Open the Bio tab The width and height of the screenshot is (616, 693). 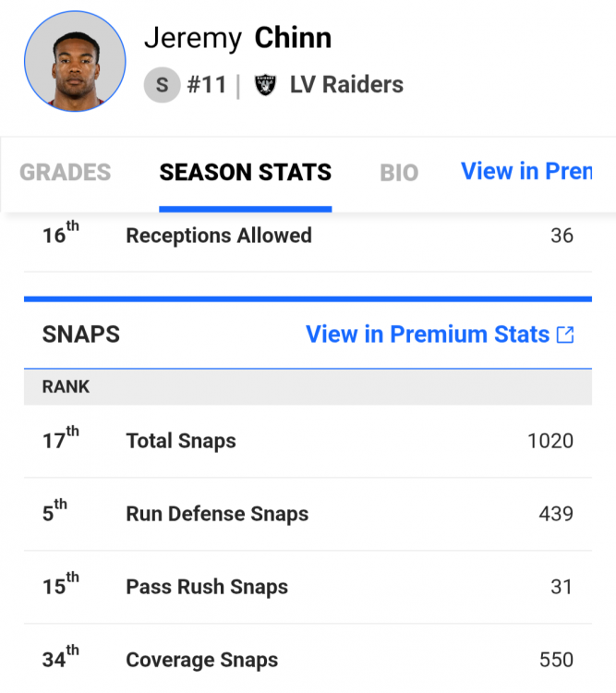point(399,173)
